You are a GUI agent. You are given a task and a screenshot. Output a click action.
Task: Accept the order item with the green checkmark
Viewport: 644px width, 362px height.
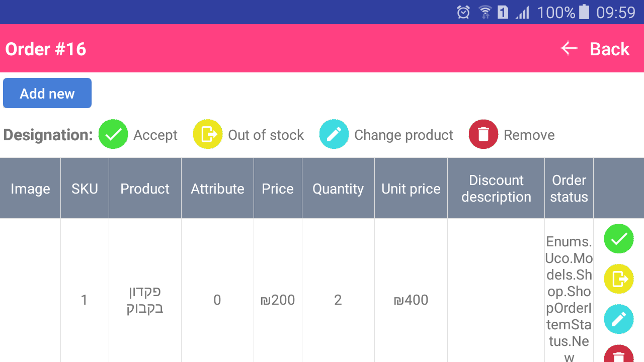click(x=618, y=239)
